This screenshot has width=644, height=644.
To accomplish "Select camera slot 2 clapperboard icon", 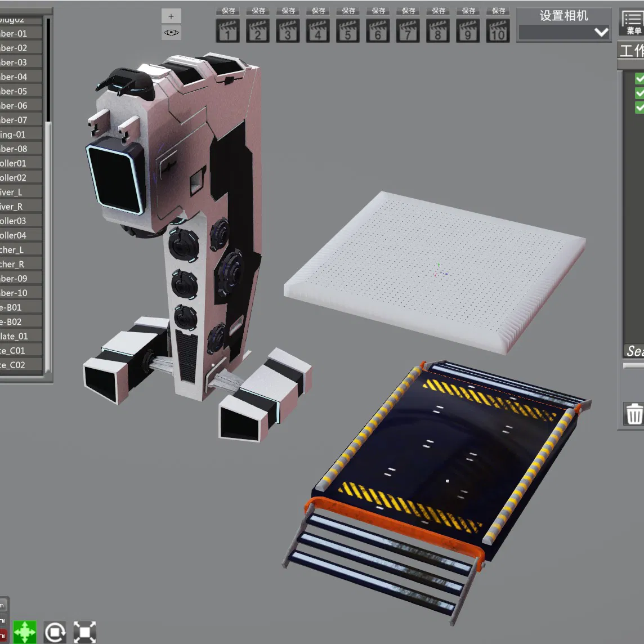I will click(257, 31).
